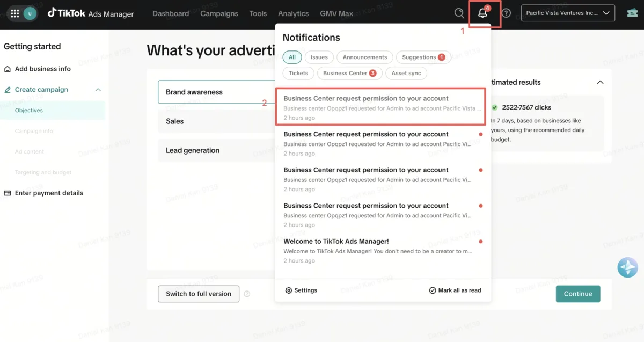Open the Dashboard menu
Viewport: 644px width, 342px height.
(x=171, y=13)
